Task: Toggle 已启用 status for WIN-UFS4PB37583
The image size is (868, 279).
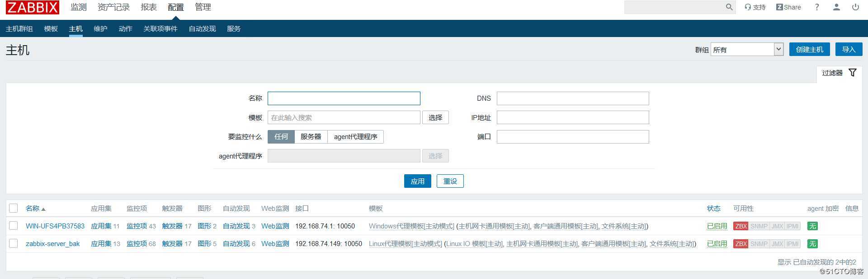Action: click(717, 226)
